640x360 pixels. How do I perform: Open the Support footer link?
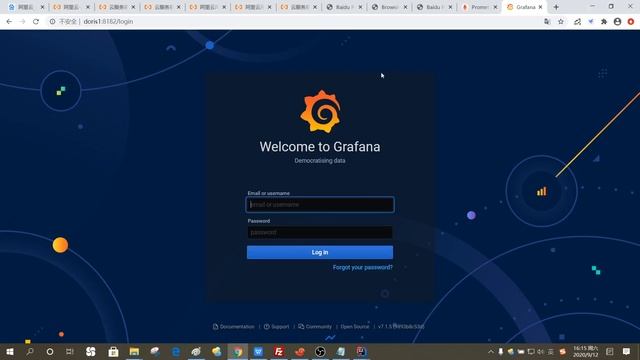(276, 327)
